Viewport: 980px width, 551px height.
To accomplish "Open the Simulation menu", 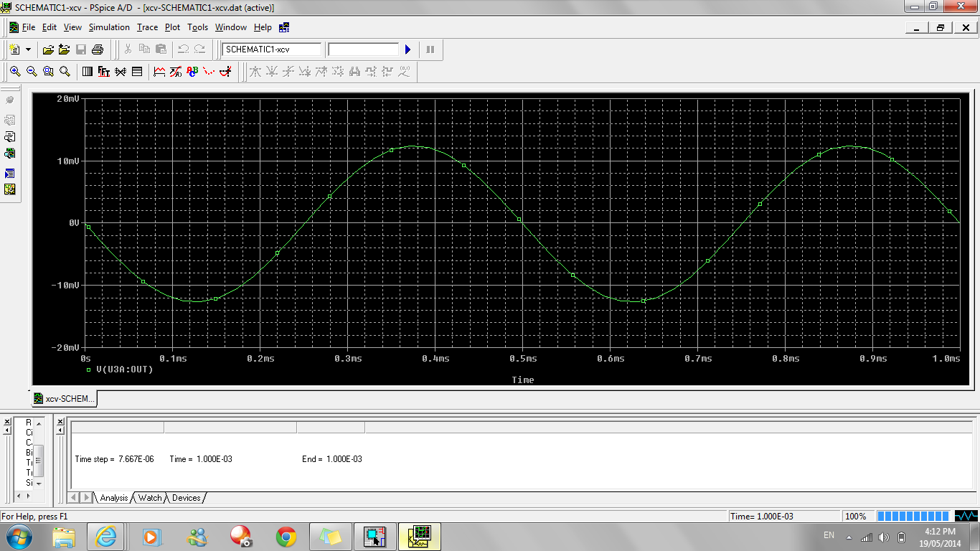I will coord(109,27).
